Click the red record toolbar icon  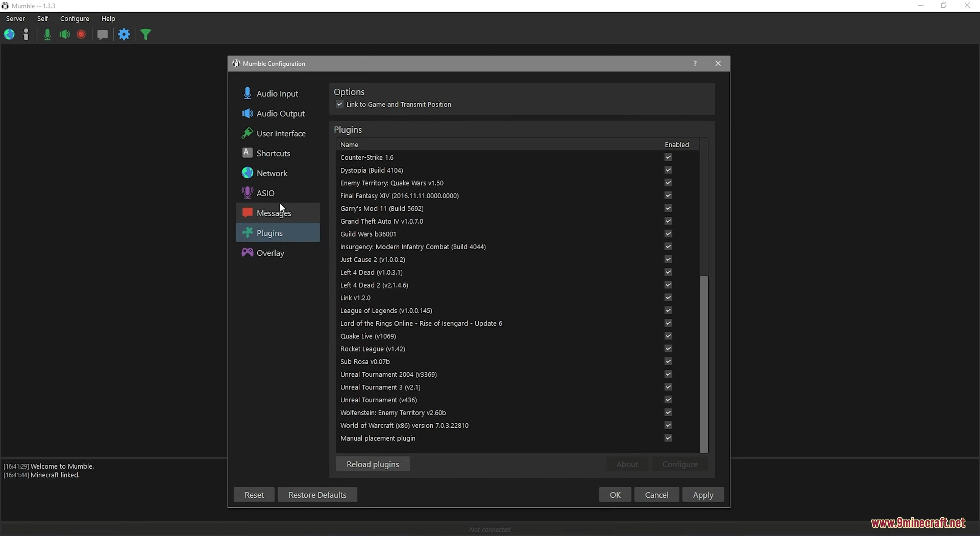(81, 34)
